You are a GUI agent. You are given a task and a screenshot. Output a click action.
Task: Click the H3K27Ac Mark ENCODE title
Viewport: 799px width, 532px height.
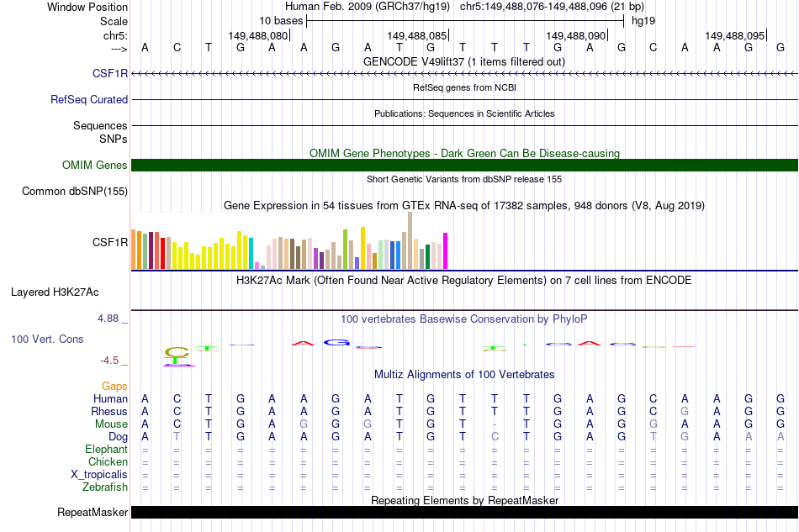pyautogui.click(x=464, y=281)
